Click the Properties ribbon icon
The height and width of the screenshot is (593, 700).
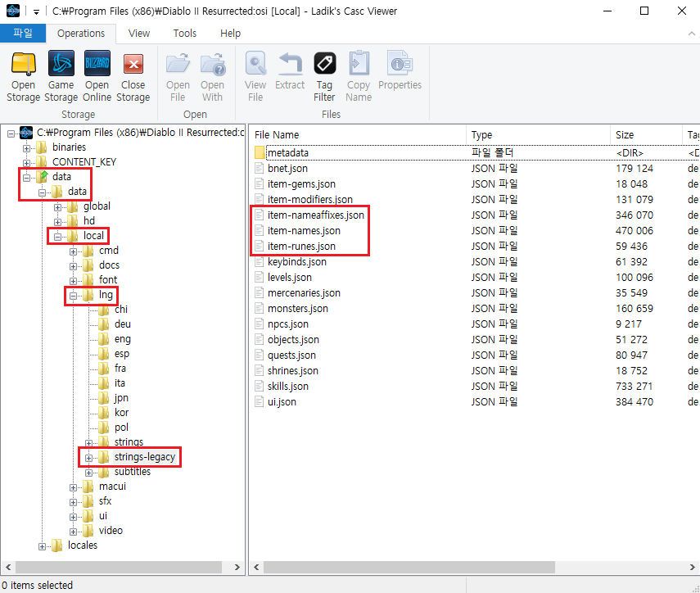click(x=400, y=64)
